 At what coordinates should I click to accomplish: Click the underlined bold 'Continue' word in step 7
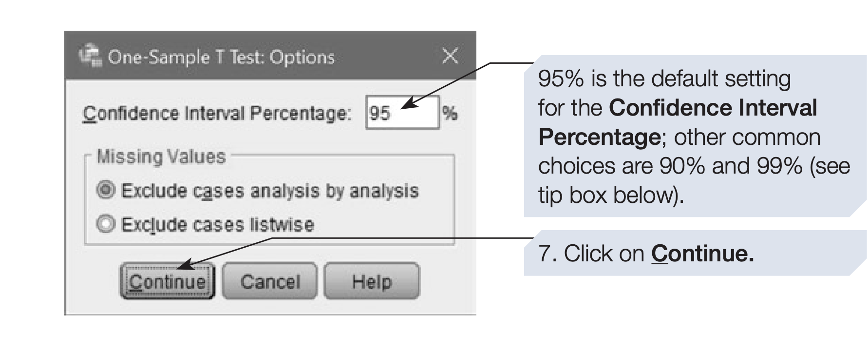(702, 254)
